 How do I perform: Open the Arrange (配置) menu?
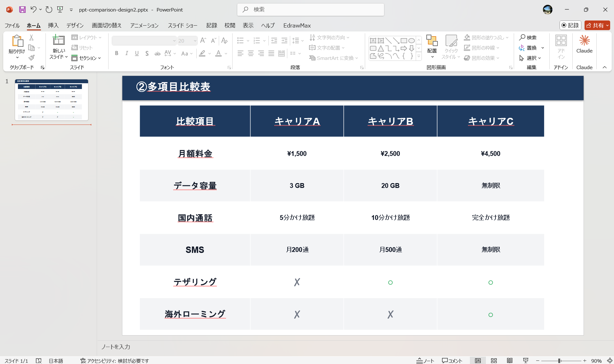click(432, 47)
